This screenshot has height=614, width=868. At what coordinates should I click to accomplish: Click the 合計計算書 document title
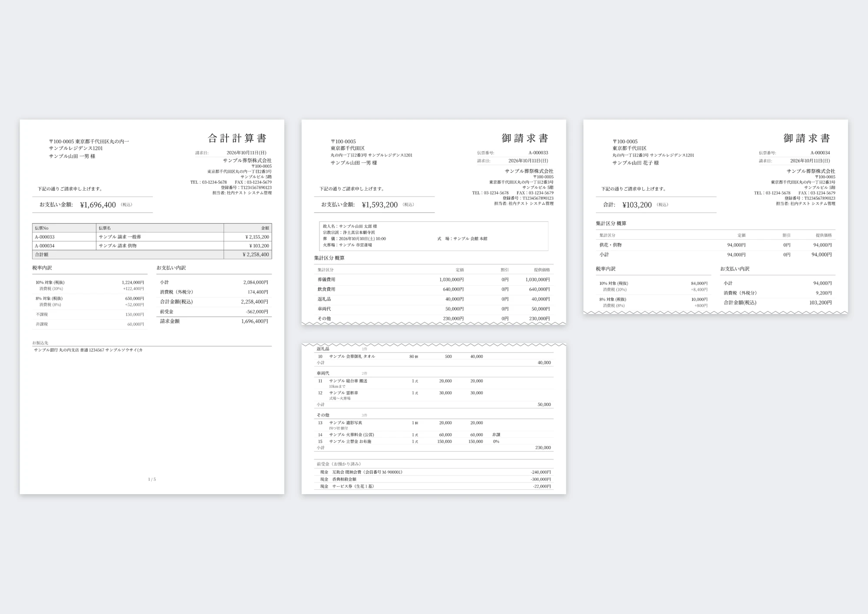point(237,138)
